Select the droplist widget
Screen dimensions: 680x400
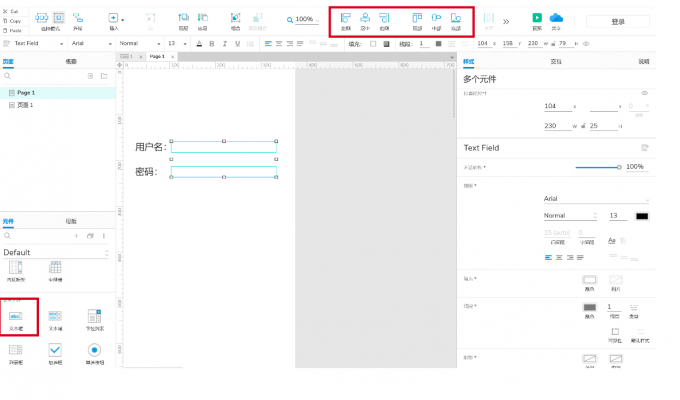click(95, 319)
